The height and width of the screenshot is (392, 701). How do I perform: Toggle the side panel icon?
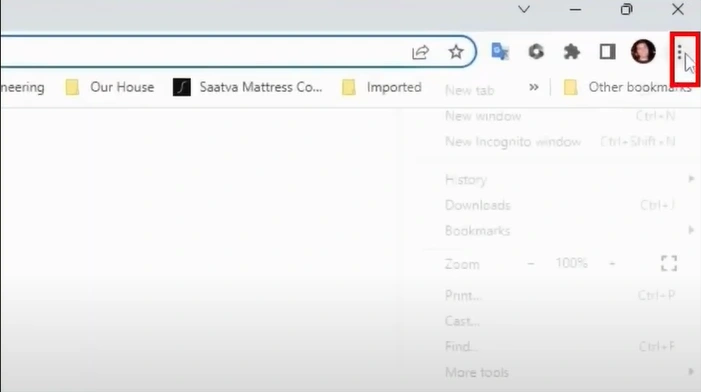click(x=607, y=52)
